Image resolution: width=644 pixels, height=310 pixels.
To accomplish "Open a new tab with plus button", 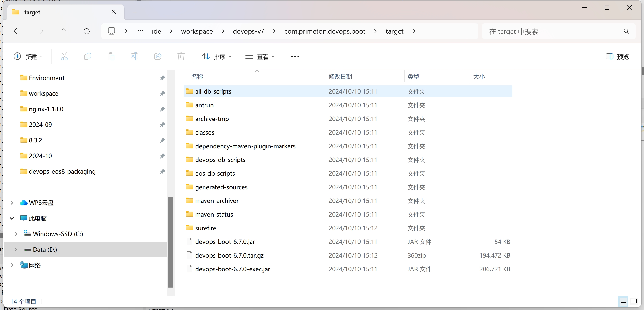I will [x=135, y=12].
